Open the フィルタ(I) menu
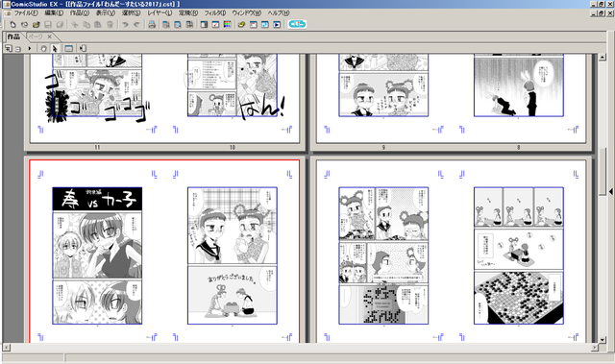 (x=215, y=12)
